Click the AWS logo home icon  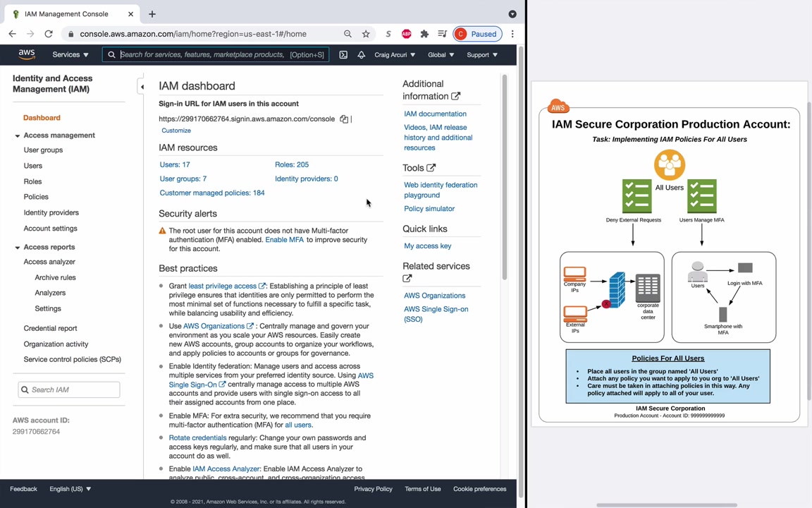click(x=26, y=54)
